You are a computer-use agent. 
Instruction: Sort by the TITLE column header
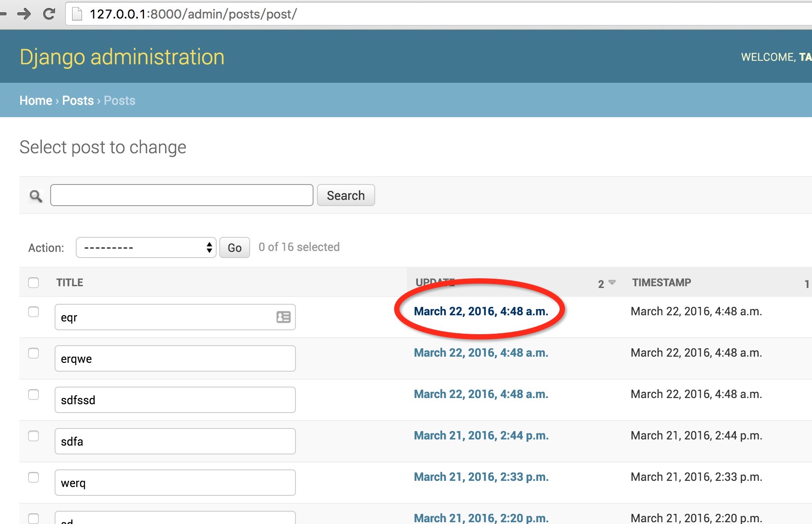(x=70, y=283)
